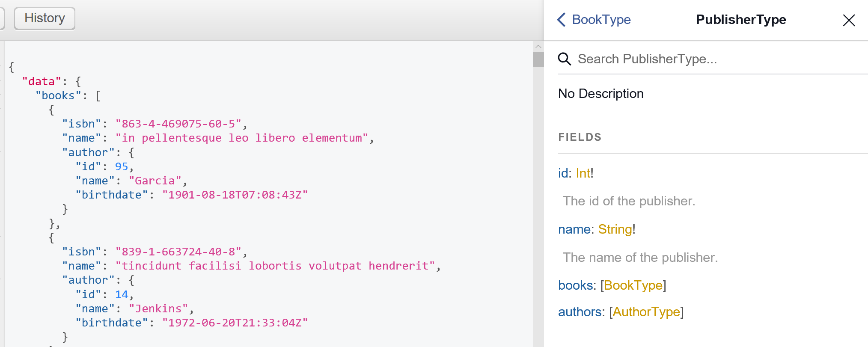
Task: Open the History panel
Action: click(45, 18)
